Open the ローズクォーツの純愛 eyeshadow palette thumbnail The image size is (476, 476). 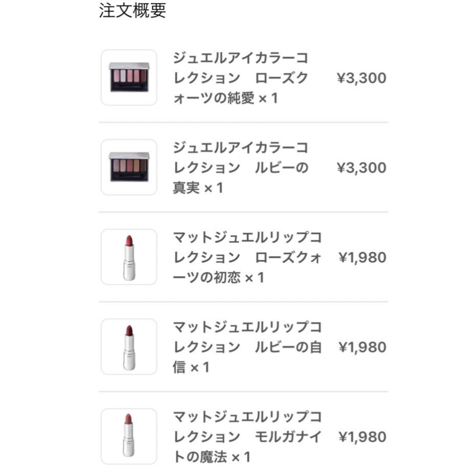pyautogui.click(x=129, y=78)
